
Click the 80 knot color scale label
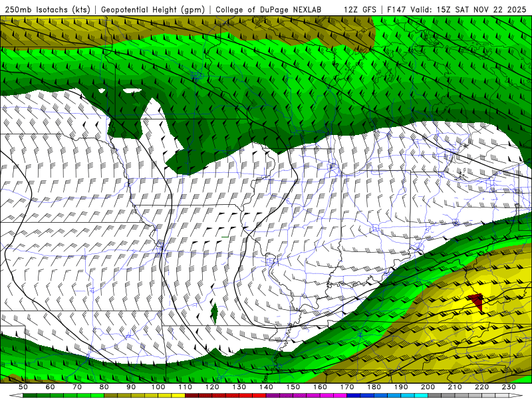click(104, 387)
